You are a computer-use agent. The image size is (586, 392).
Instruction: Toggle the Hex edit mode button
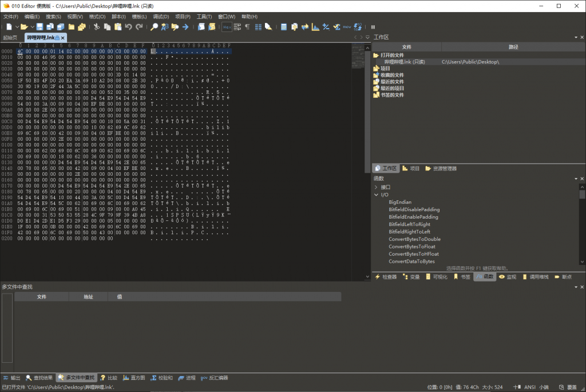point(227,27)
